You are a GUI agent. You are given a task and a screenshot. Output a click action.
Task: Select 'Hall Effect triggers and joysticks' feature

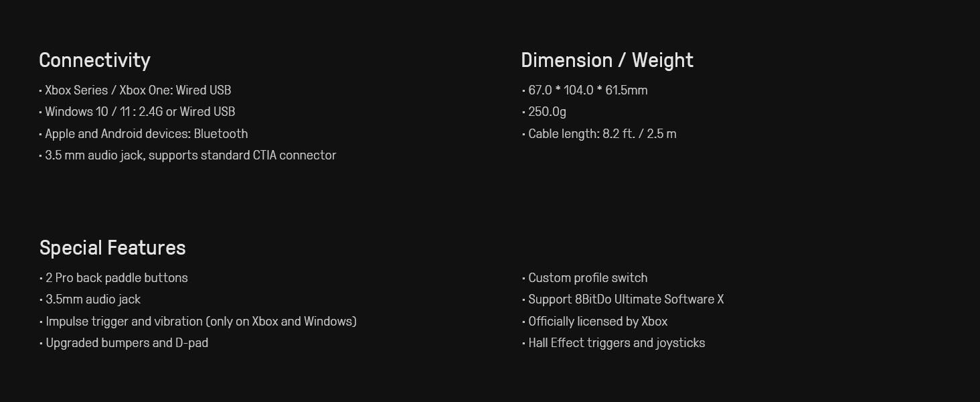617,343
